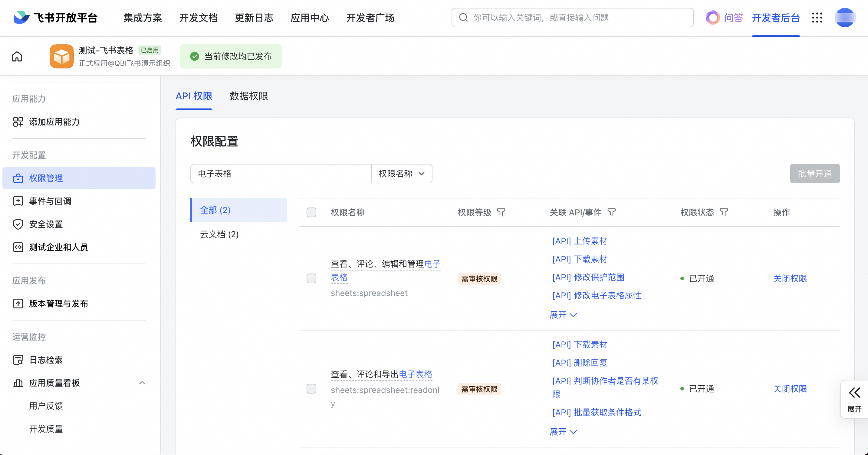Check the sheets:spreadsheet:readonly row checkbox
Image resolution: width=868 pixels, height=455 pixels.
click(x=311, y=389)
